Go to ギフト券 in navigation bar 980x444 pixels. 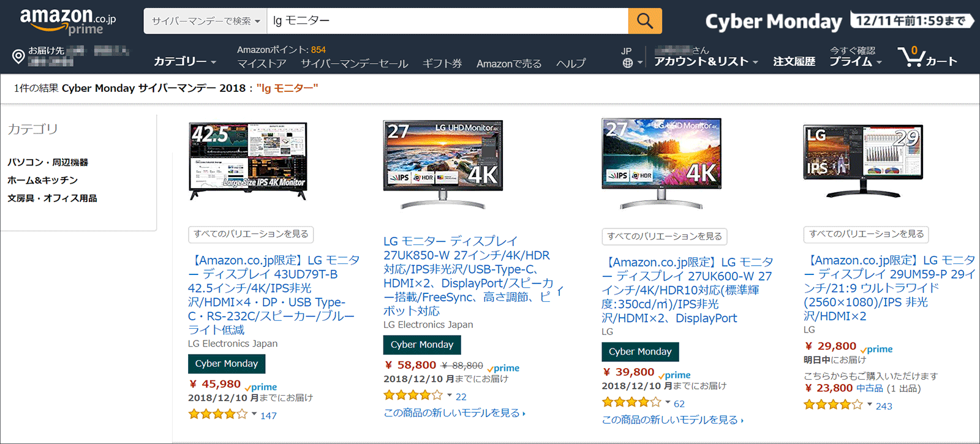[442, 63]
